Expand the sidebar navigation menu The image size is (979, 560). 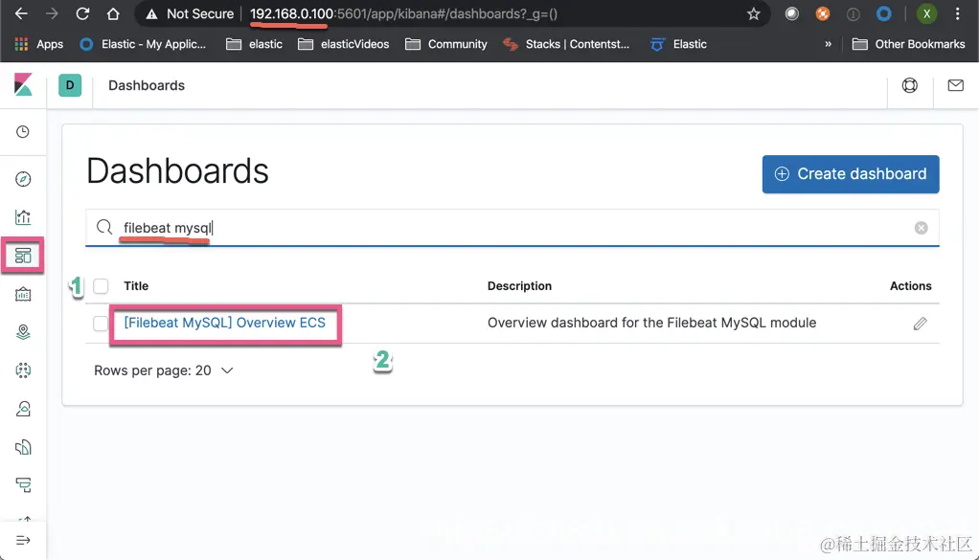coord(23,540)
